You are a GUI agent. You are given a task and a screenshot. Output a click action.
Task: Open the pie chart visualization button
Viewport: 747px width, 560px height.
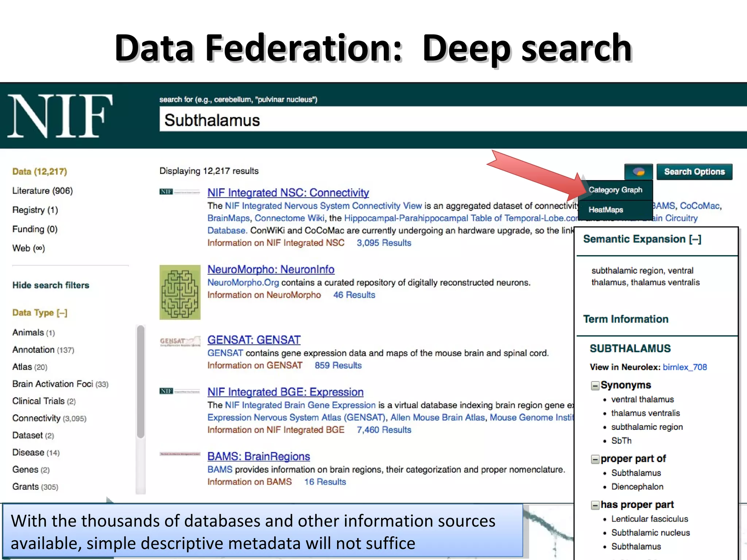coord(638,172)
